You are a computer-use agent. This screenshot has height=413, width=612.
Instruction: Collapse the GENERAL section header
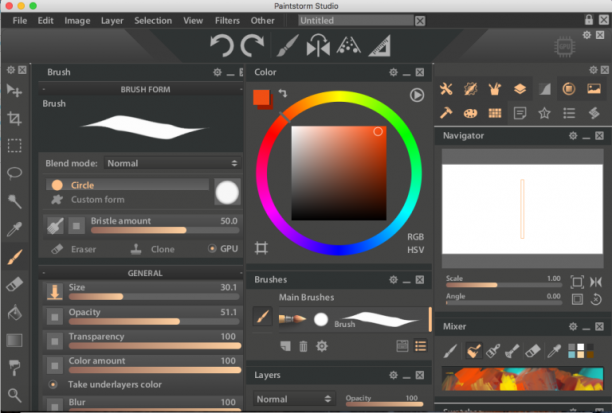tap(143, 273)
